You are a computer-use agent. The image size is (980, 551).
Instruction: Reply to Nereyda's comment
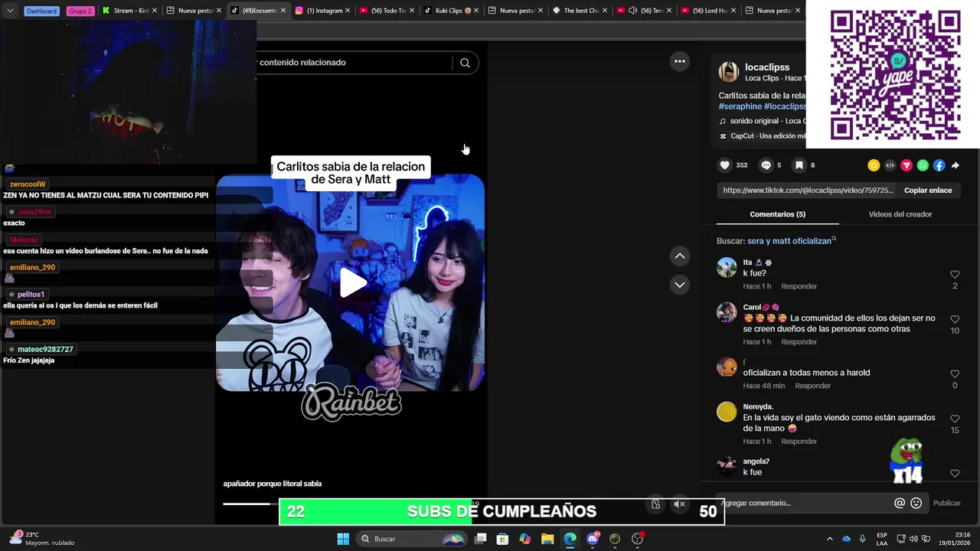pyautogui.click(x=799, y=441)
